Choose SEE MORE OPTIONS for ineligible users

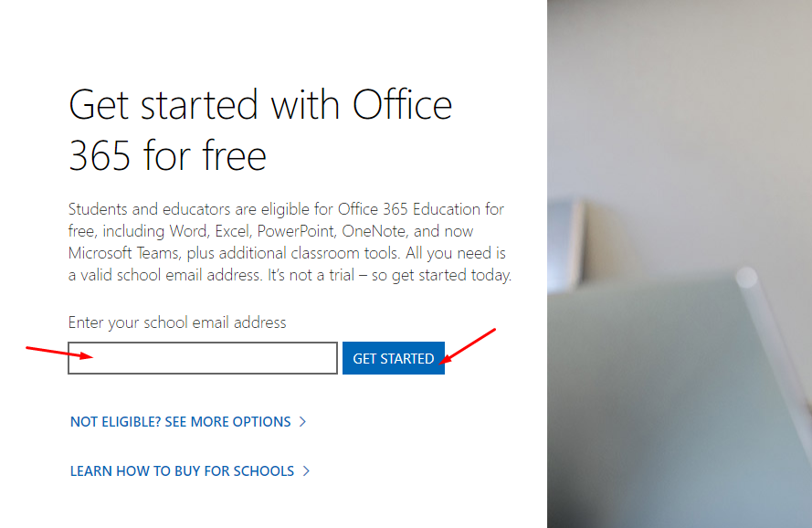(x=181, y=422)
